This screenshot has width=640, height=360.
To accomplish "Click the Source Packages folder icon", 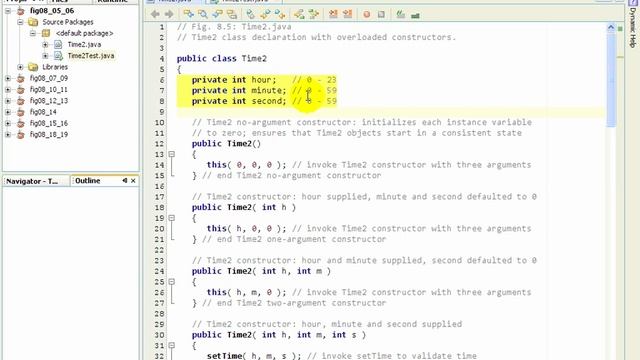I will pyautogui.click(x=33, y=22).
